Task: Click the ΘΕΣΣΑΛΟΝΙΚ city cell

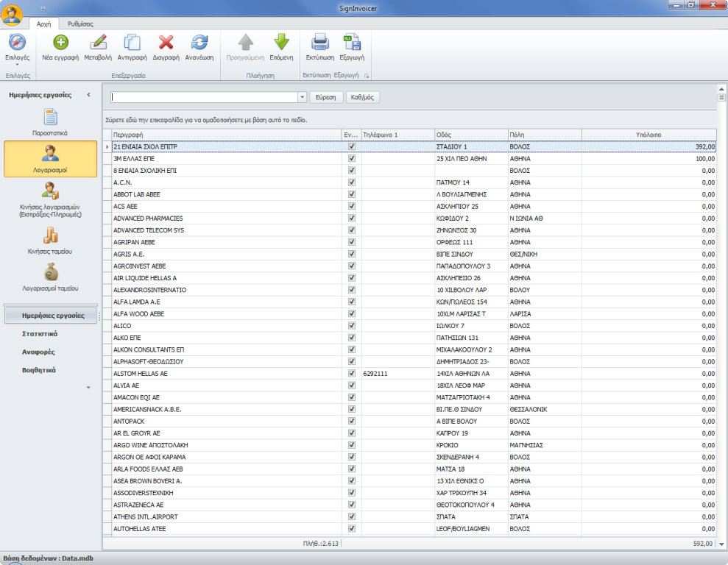Action: 545,410
